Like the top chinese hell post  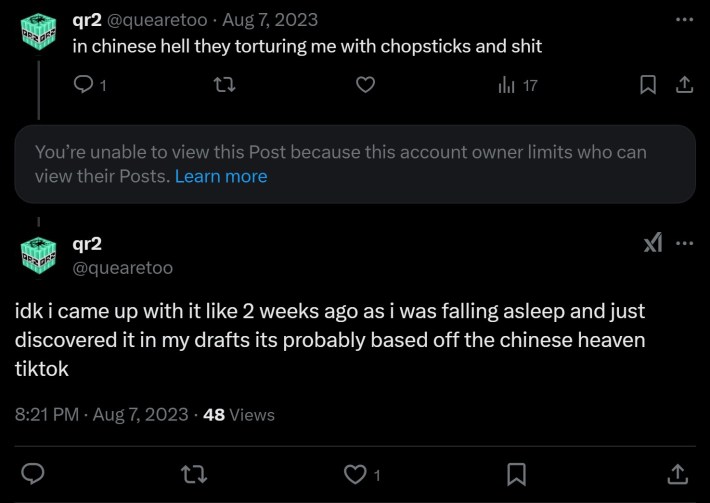pyautogui.click(x=365, y=86)
